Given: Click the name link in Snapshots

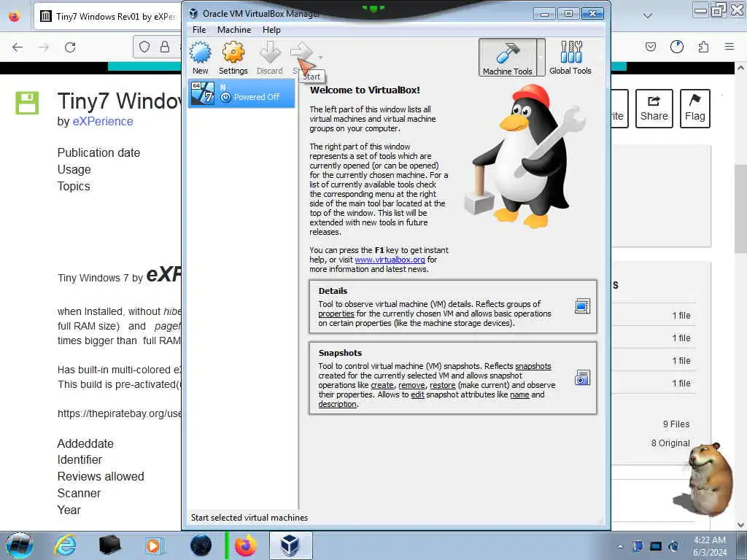Looking at the screenshot, I should pyautogui.click(x=519, y=394).
